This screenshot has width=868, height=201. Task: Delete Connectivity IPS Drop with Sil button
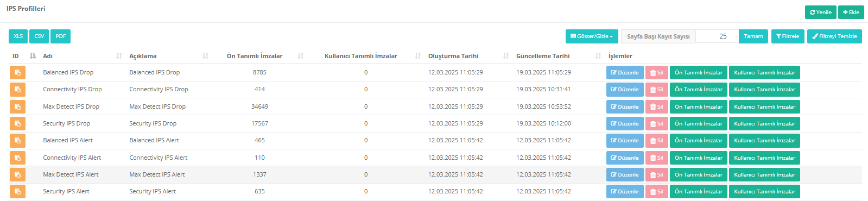pos(657,90)
